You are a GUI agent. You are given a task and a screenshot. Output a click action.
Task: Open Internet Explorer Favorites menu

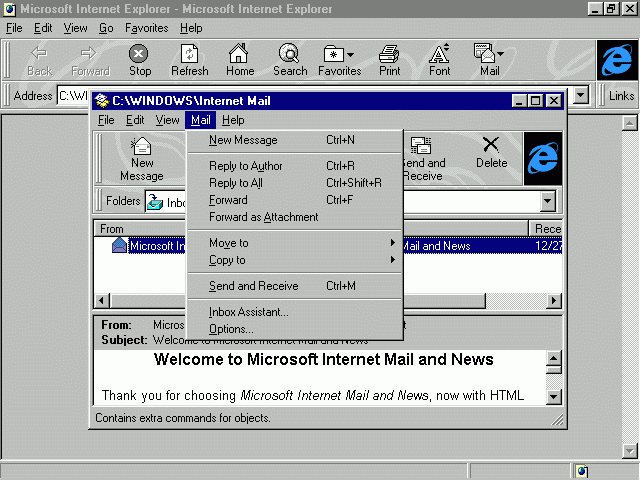click(x=147, y=28)
